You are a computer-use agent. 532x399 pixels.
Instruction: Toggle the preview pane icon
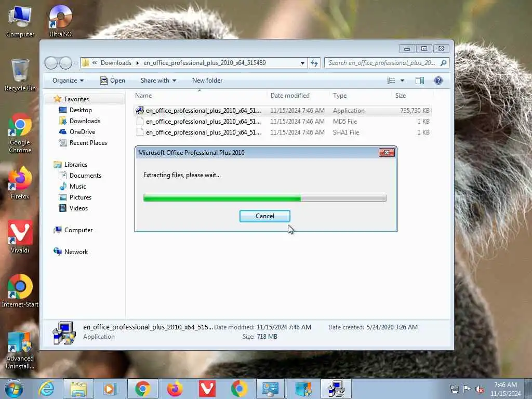click(420, 81)
